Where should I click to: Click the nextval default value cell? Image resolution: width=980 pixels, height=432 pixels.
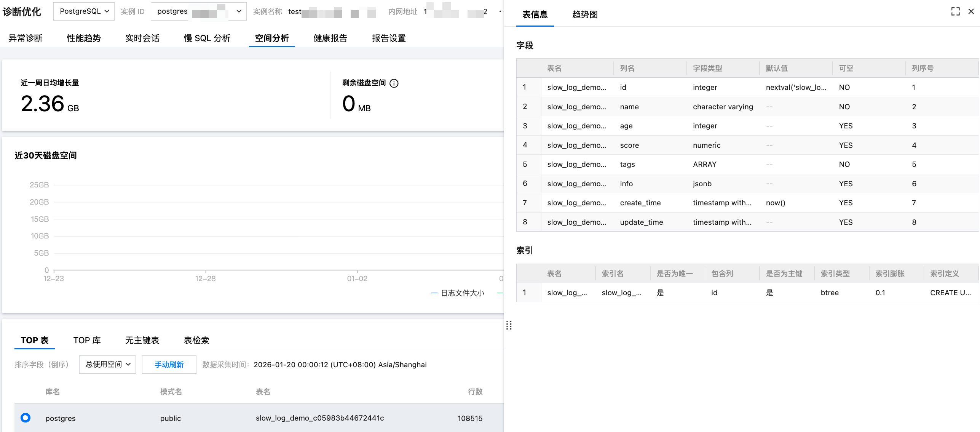coord(796,87)
